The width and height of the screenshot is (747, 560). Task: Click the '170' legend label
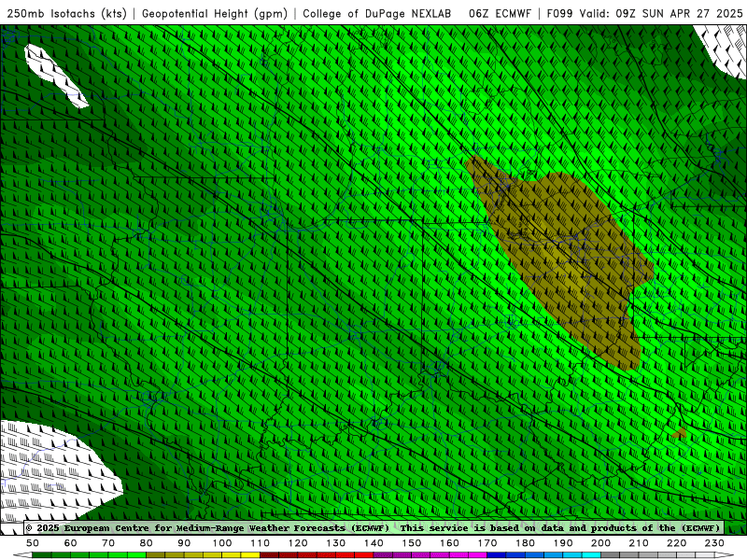[x=487, y=543]
